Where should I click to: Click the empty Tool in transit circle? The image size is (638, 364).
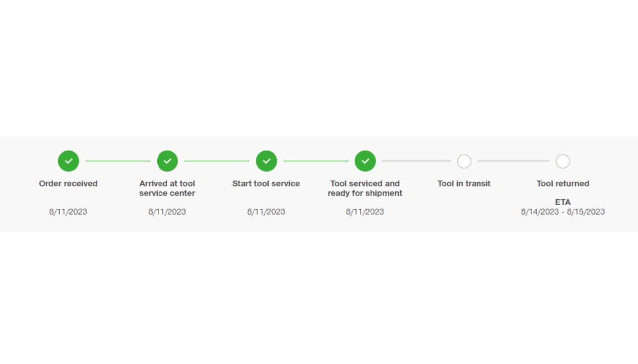[x=464, y=161]
